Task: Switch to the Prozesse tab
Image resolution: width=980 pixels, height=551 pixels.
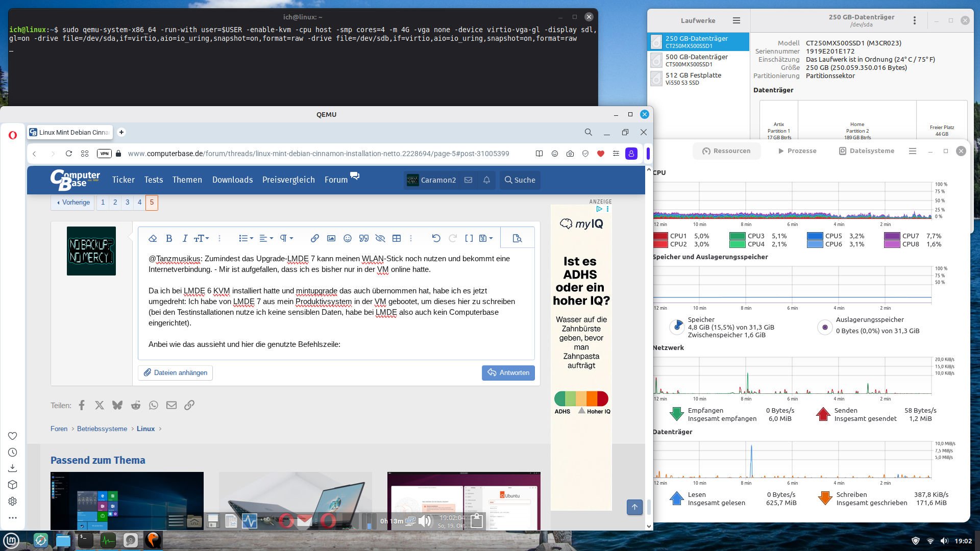Action: pos(797,151)
